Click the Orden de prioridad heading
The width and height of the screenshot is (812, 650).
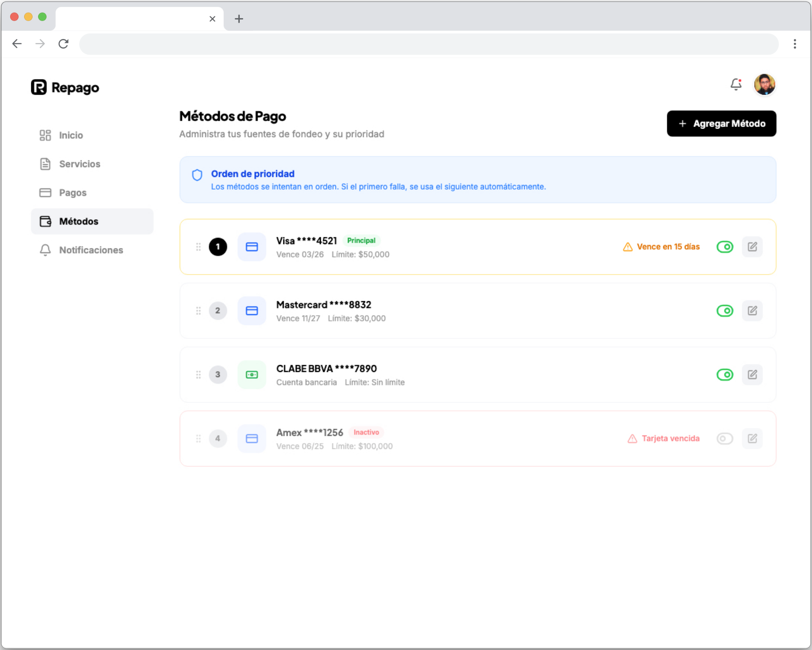click(253, 174)
